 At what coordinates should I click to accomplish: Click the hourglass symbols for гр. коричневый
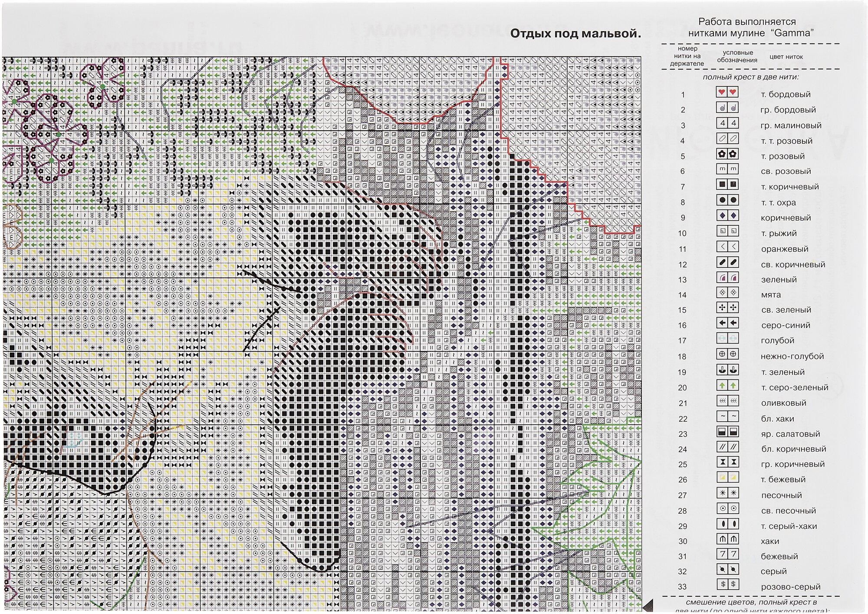[x=727, y=462]
